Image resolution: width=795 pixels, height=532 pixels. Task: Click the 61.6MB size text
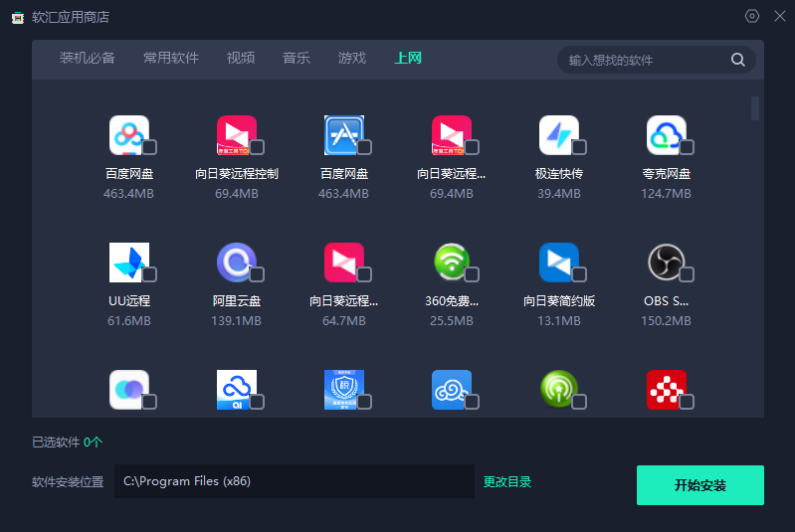tap(129, 321)
